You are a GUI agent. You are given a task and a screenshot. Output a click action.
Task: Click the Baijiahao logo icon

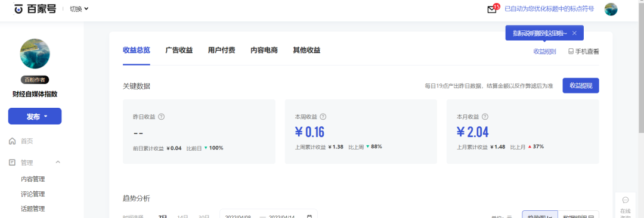[19, 8]
